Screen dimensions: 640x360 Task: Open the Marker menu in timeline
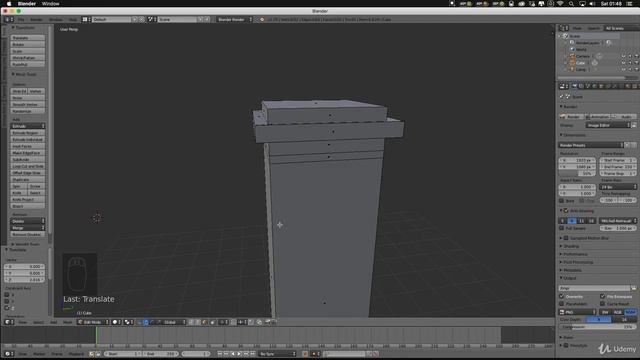[39, 354]
